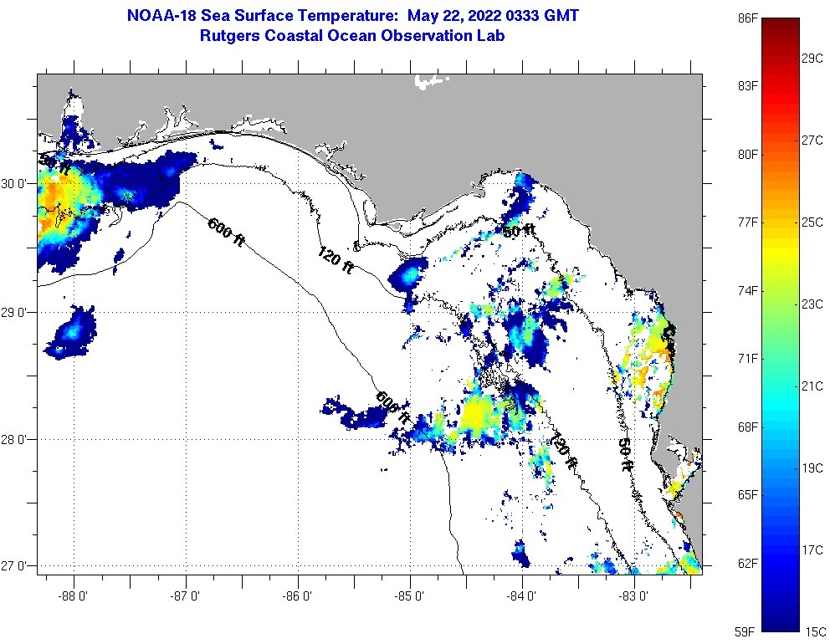Select the 29C label on the color scale
The height and width of the screenshot is (644, 830).
[813, 58]
